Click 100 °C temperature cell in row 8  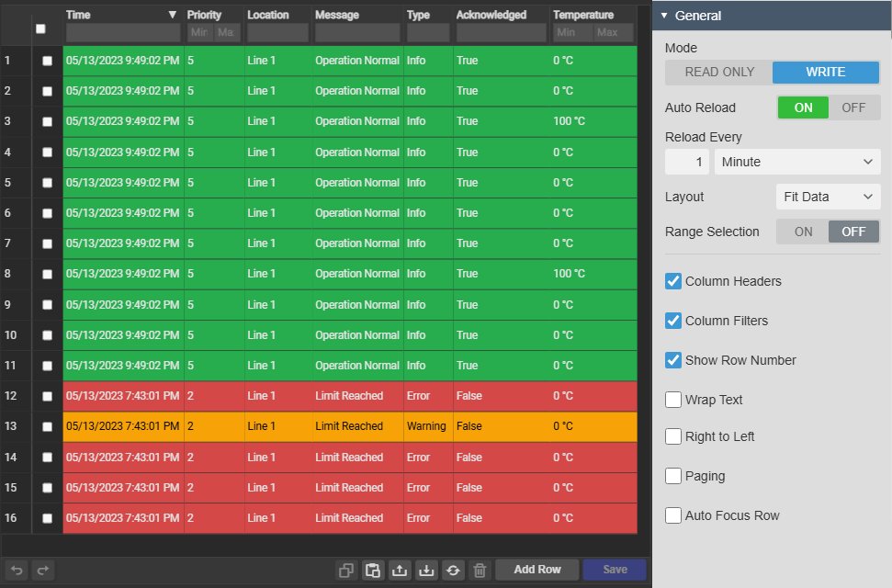click(x=593, y=274)
